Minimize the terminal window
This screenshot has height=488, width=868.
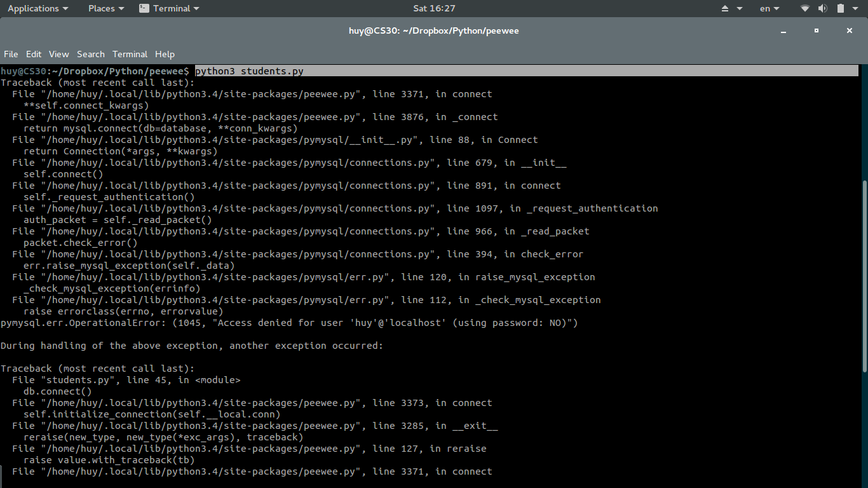point(783,30)
